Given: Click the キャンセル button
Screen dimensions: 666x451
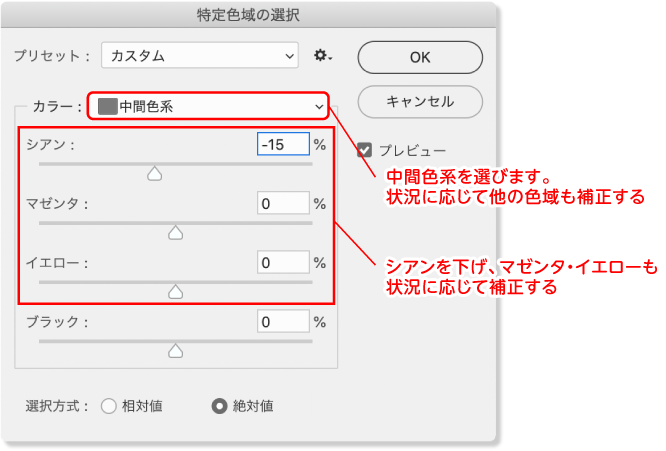Looking at the screenshot, I should tap(420, 101).
